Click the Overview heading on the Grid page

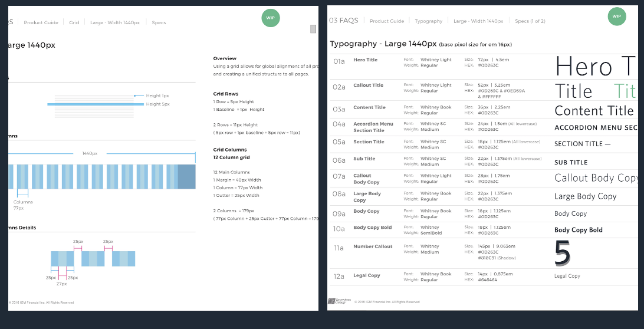coord(225,58)
